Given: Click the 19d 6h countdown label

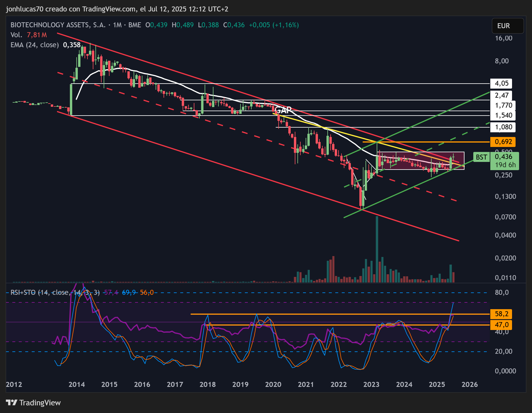Looking at the screenshot, I should 505,165.
